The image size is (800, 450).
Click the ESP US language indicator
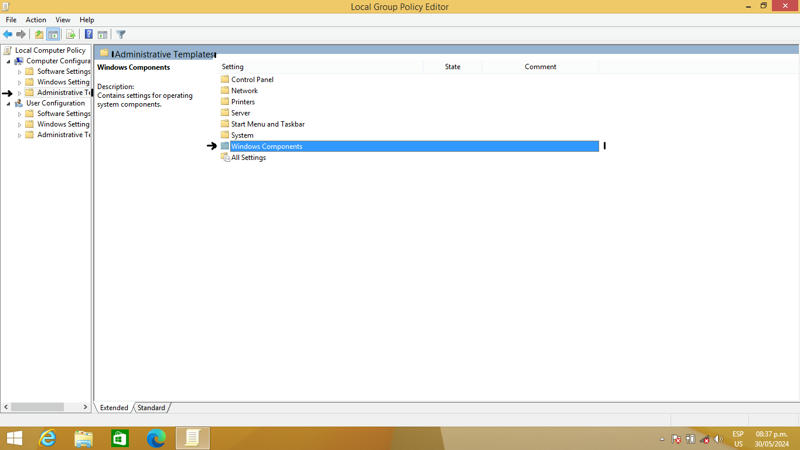pyautogui.click(x=738, y=439)
